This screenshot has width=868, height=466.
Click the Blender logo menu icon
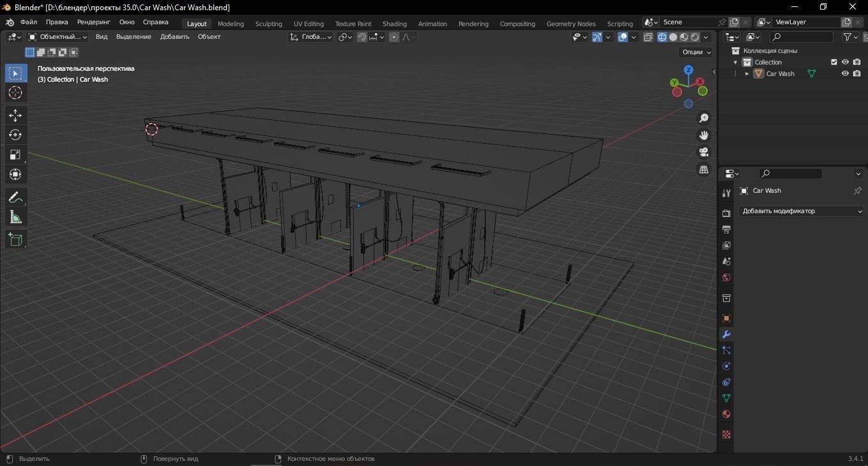point(9,22)
